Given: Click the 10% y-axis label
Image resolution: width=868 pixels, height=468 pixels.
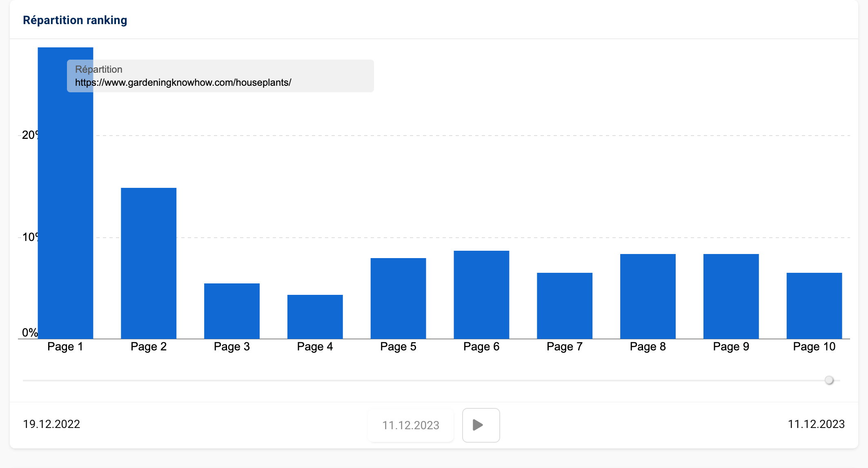Looking at the screenshot, I should 30,237.
